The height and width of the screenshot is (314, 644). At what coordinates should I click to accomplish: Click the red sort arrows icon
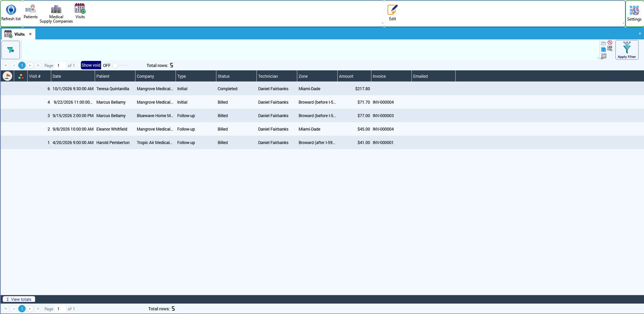click(610, 43)
